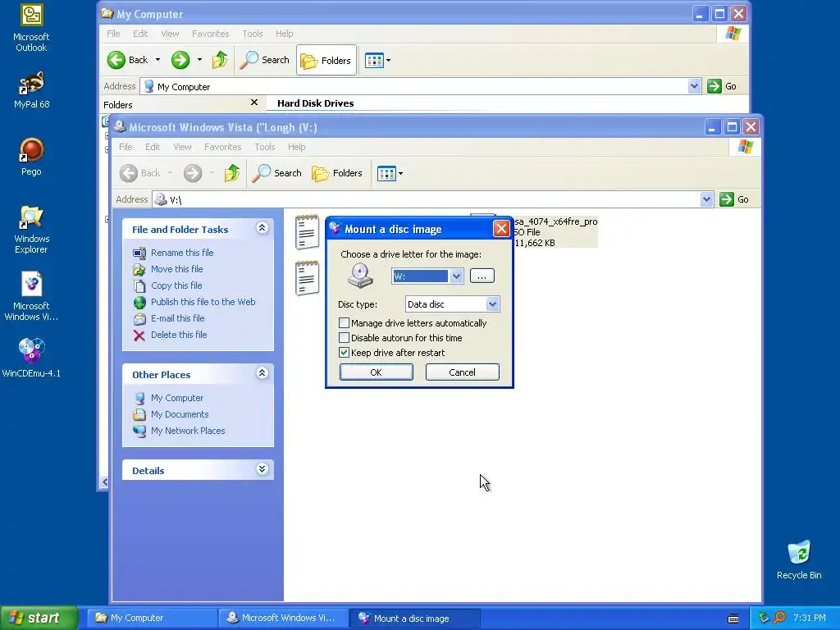The width and height of the screenshot is (840, 630).
Task: Click Go button in My Computer window
Action: 722,86
